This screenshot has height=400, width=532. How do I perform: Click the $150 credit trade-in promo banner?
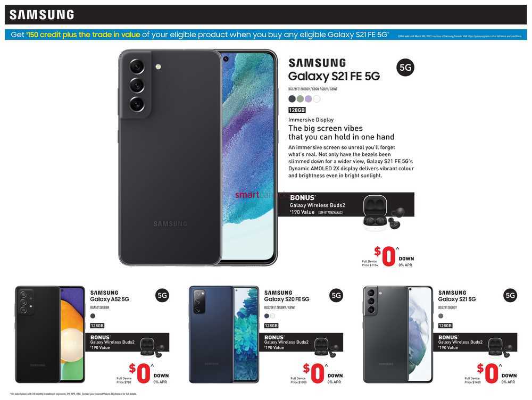(x=266, y=35)
